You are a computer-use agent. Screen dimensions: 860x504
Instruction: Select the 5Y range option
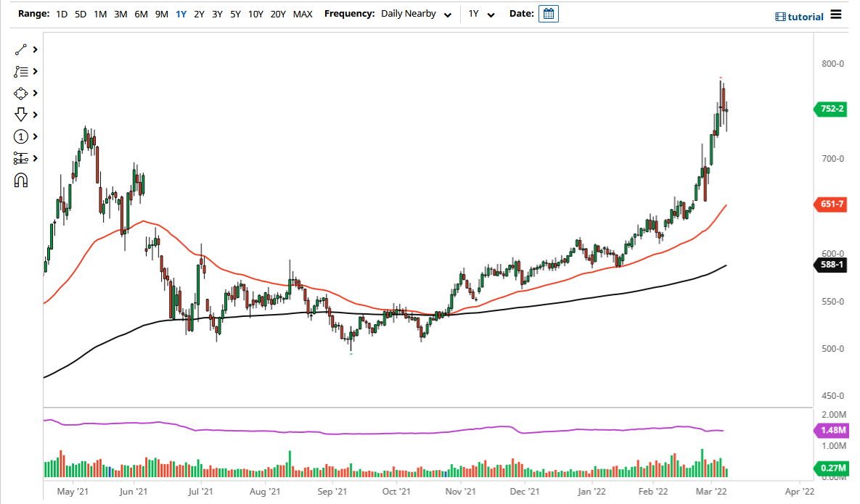point(235,15)
